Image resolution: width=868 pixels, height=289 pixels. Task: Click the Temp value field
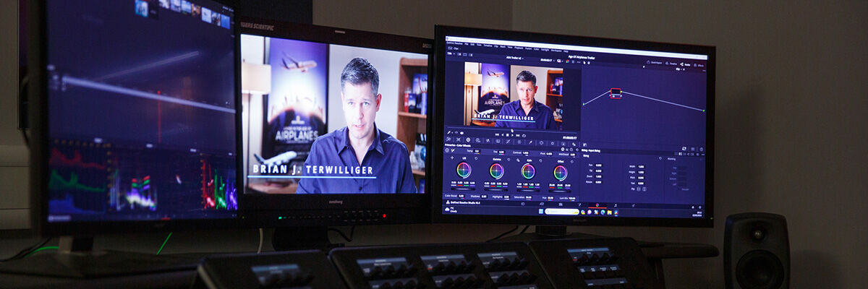click(477, 151)
